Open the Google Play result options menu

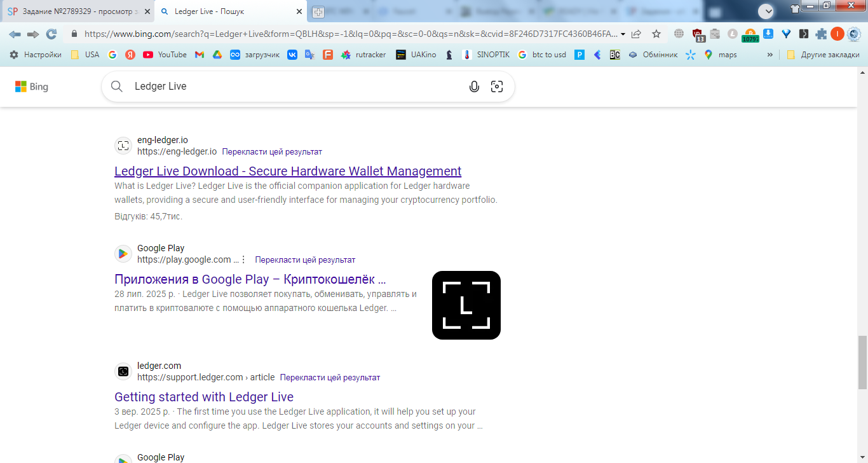point(243,259)
